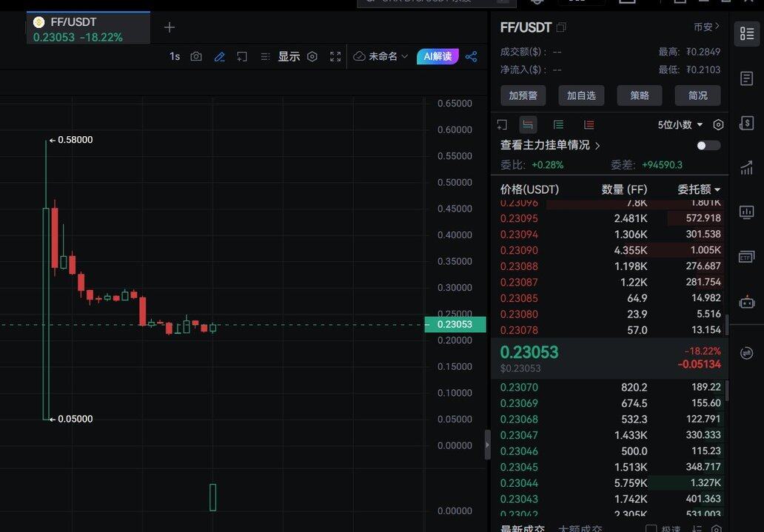Open chart settings hexagon icon beside 显示
The image size is (764, 532).
point(312,56)
